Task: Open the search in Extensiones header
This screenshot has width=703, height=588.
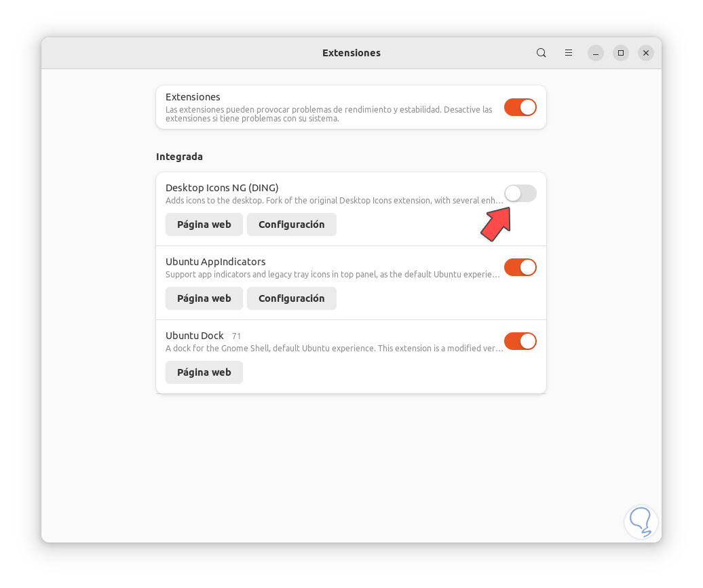Action: [541, 52]
